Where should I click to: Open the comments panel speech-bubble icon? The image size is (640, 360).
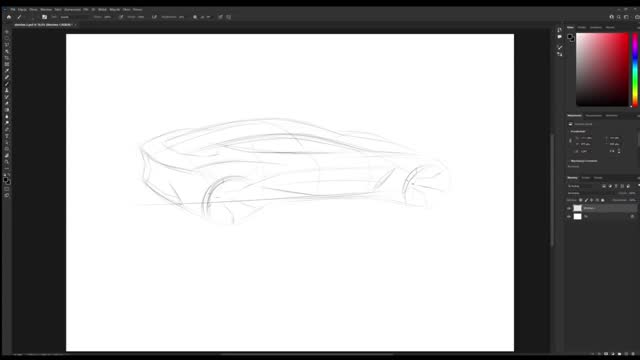click(x=560, y=36)
